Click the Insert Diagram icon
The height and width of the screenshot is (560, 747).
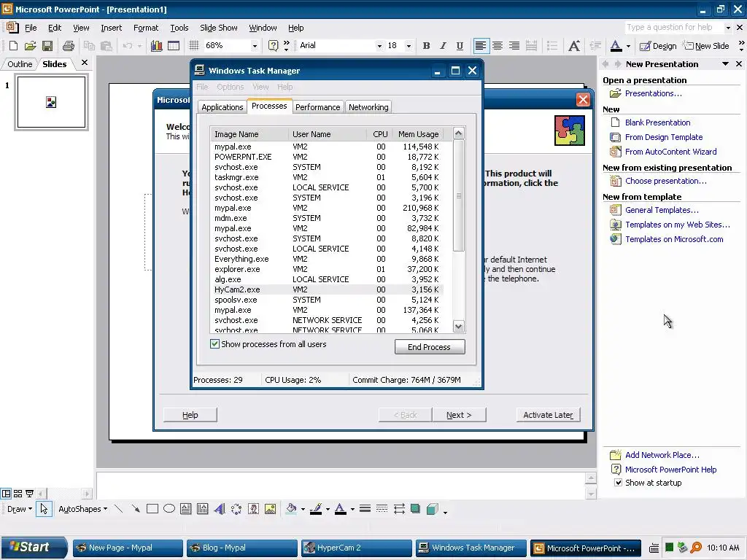tap(236, 509)
